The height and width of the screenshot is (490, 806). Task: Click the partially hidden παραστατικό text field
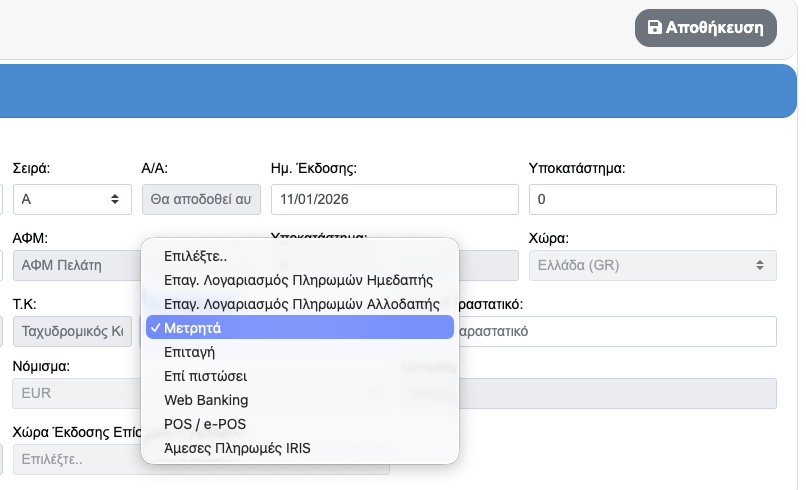coord(616,331)
